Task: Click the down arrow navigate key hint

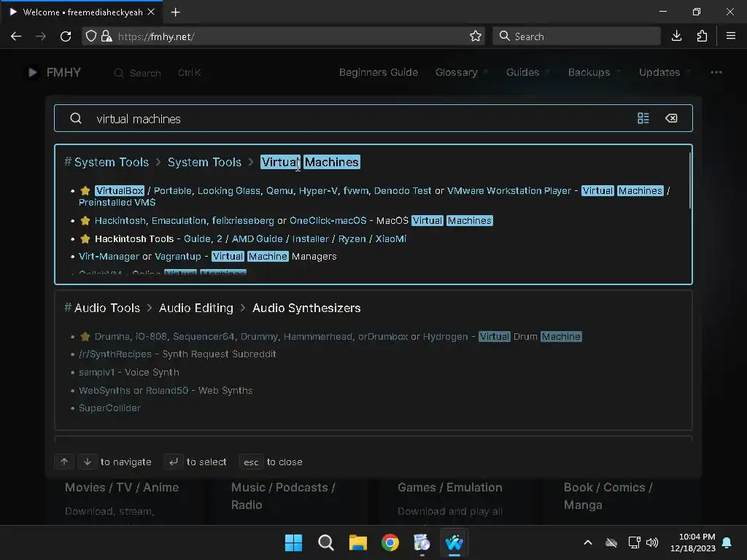Action: point(88,462)
